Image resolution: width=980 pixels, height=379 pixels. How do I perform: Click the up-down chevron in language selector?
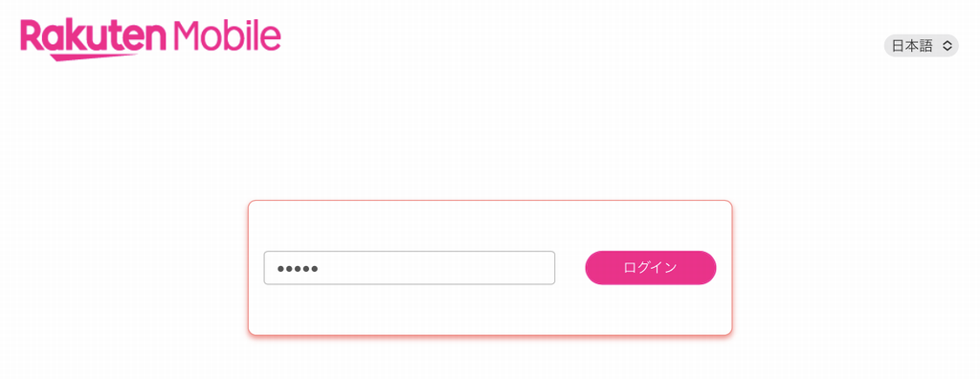[x=947, y=46]
